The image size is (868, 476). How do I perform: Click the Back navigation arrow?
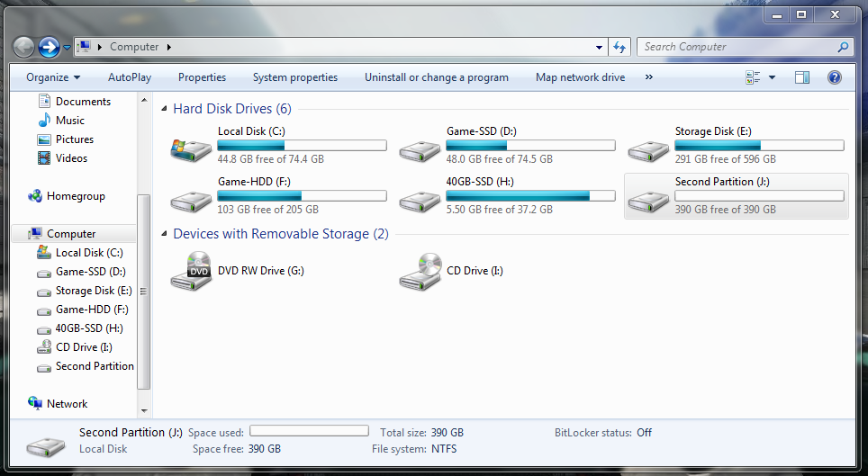(24, 47)
